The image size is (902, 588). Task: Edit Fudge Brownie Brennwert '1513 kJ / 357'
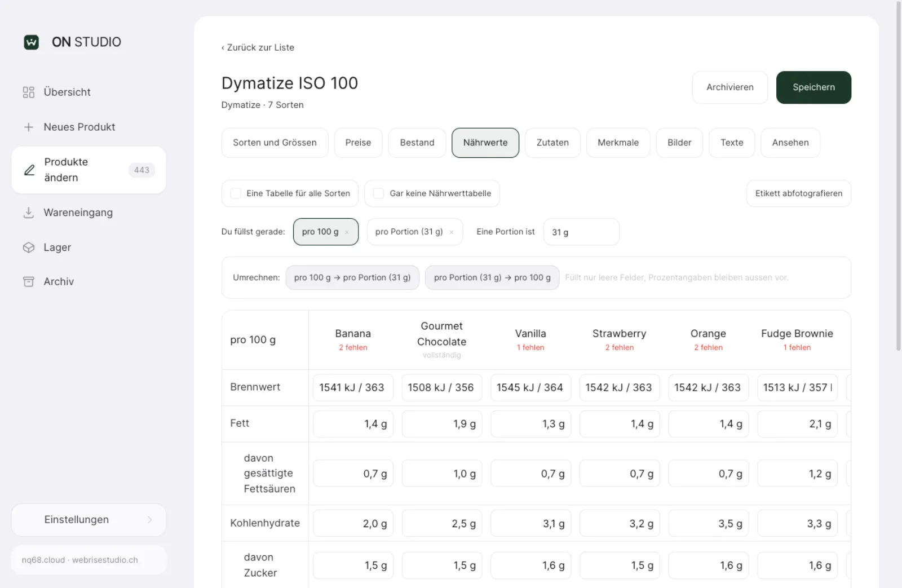pos(797,387)
